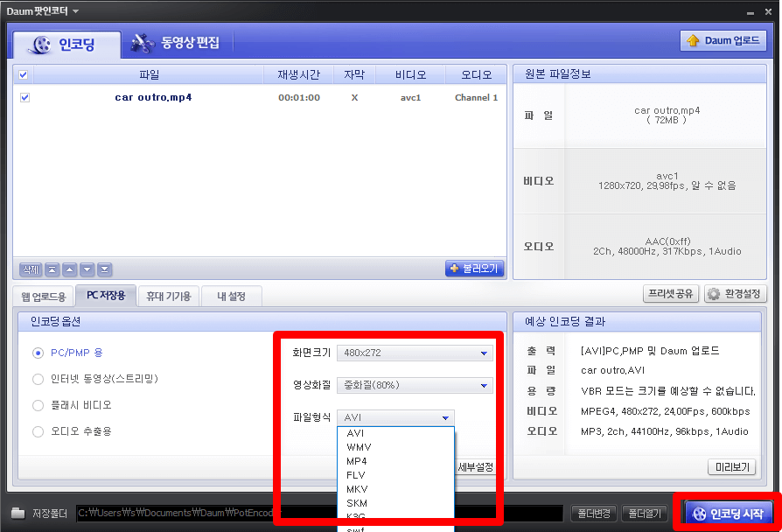
Task: Select the car outro.mp4 file row
Action: [259, 97]
